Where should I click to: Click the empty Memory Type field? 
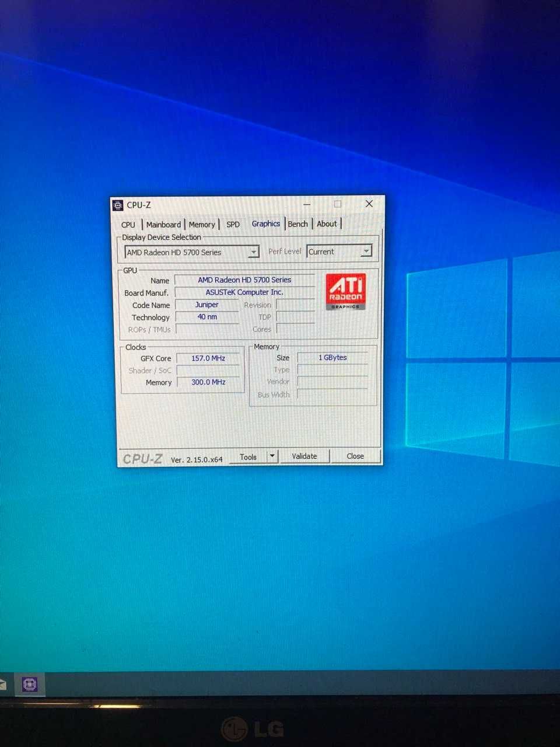tap(332, 369)
